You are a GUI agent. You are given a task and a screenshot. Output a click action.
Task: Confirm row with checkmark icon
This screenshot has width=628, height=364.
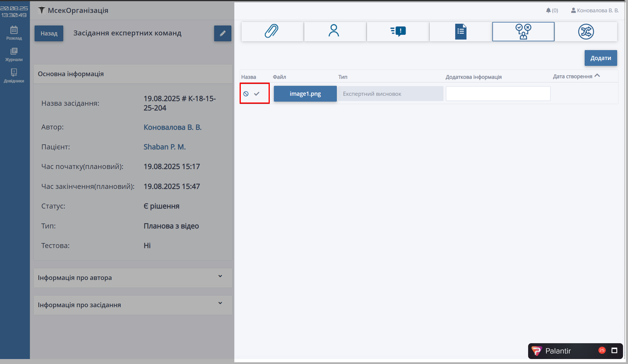coord(257,94)
